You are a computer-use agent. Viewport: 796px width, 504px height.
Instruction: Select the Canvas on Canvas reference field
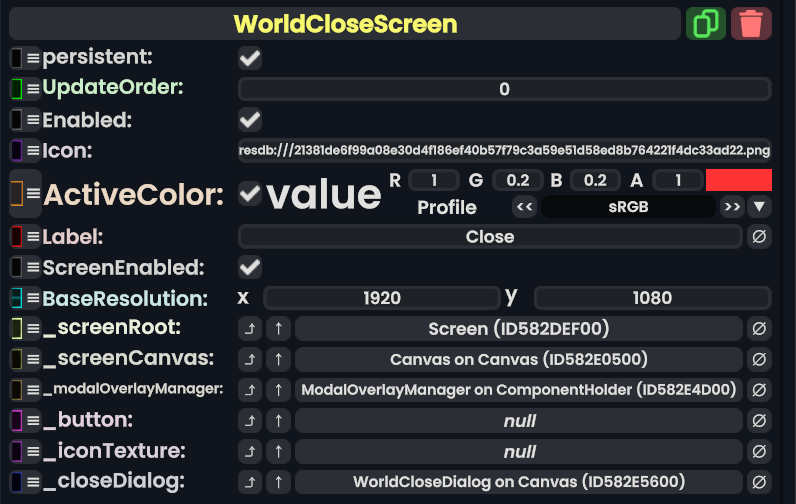coord(519,359)
